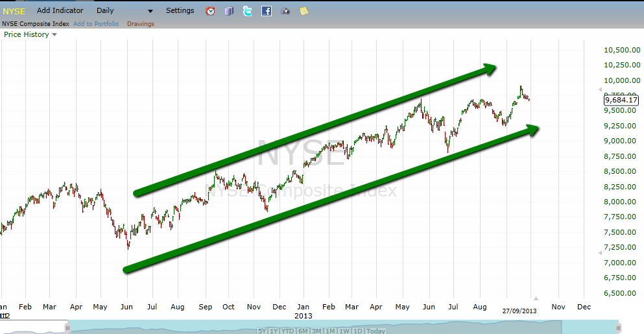Click the 9,684.17 current price label
This screenshot has width=644, height=334.
(x=621, y=101)
